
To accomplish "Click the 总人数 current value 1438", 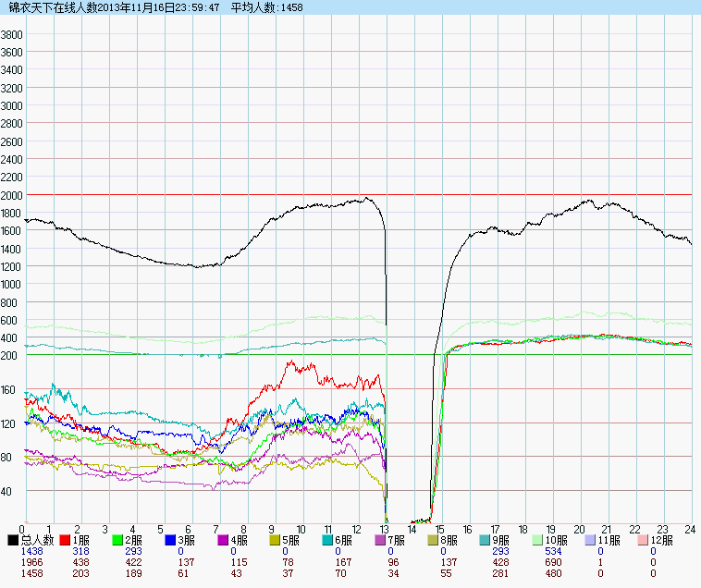I will tap(18, 551).
